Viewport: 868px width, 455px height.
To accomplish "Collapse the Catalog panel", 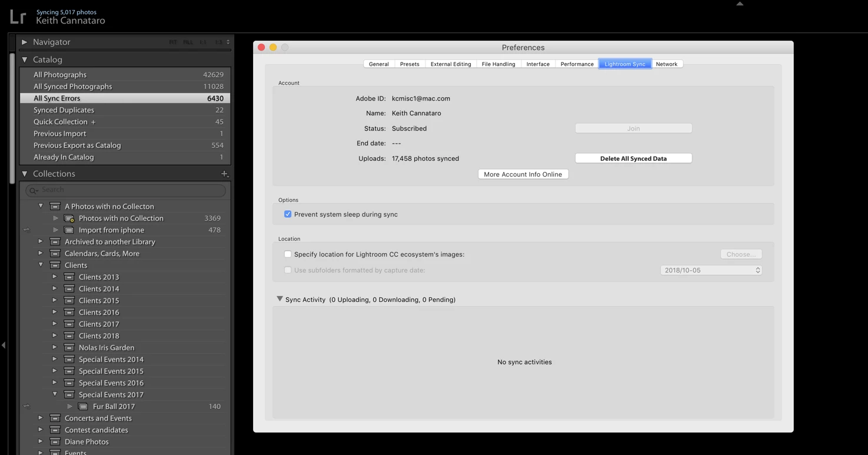I will (x=25, y=59).
